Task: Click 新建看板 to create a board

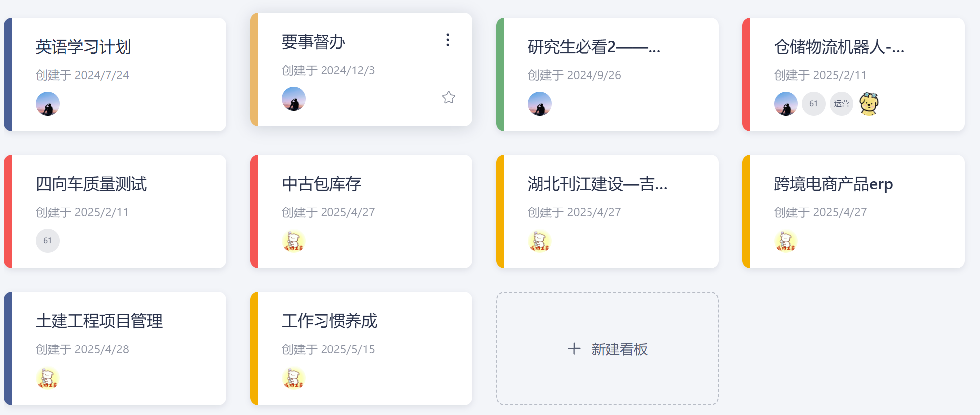Action: pos(607,348)
